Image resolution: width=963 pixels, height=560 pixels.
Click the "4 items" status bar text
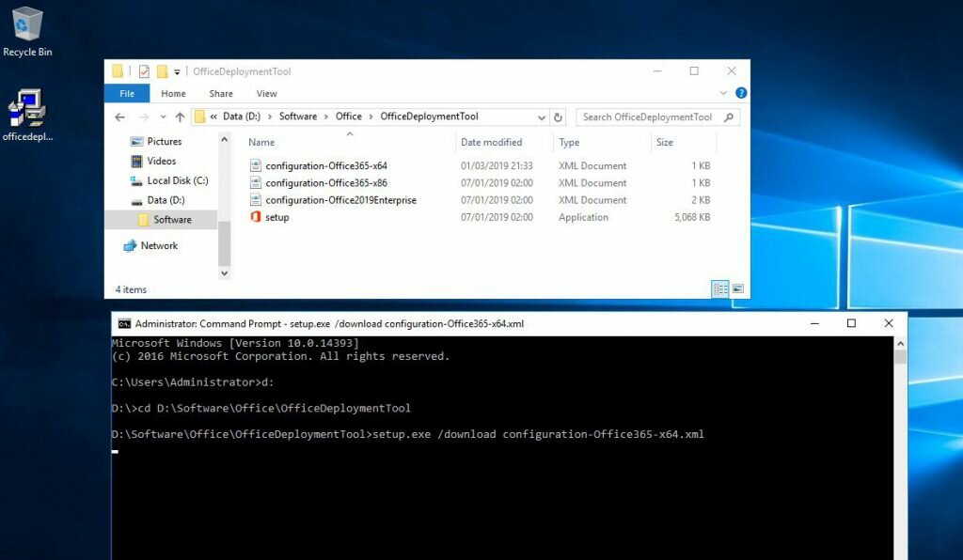click(x=131, y=290)
